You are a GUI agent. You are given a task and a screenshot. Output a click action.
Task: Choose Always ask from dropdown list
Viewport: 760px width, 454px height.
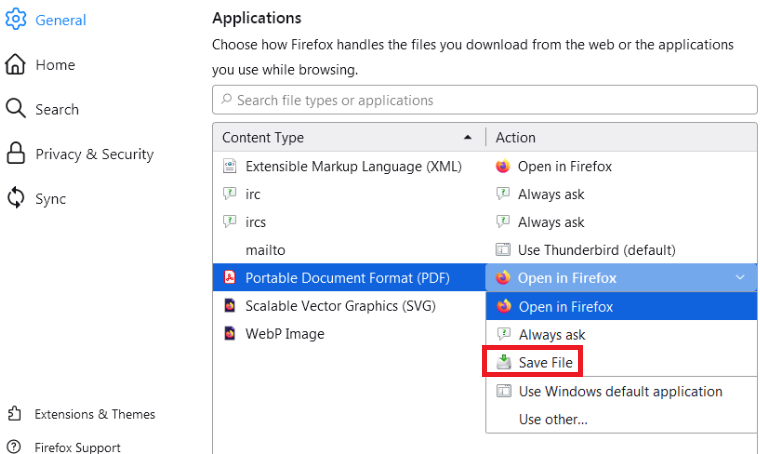[x=621, y=334]
